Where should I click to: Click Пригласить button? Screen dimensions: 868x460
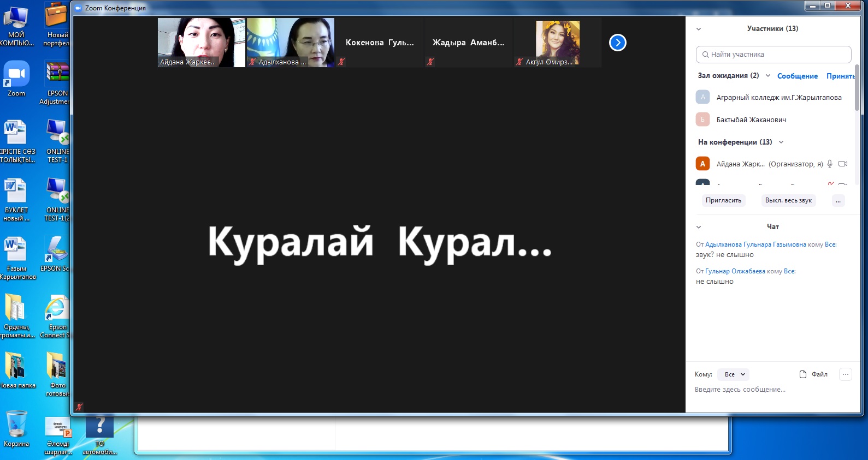click(x=723, y=201)
